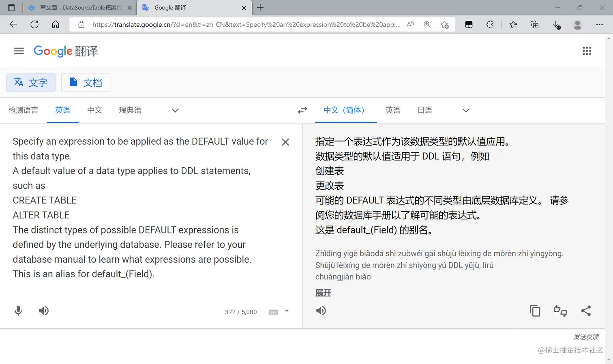Switch to 文档 document translation mode
The height and width of the screenshot is (364, 613).
[86, 83]
